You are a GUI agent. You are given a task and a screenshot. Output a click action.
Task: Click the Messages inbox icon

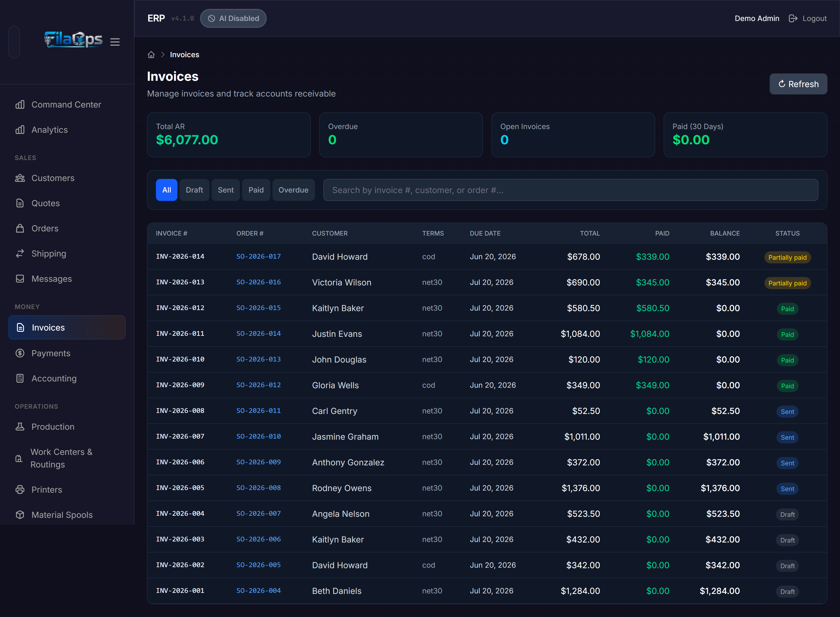[20, 279]
